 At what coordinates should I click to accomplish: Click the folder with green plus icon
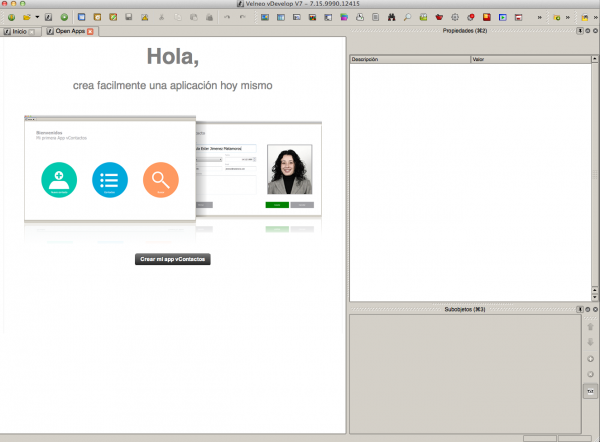click(x=557, y=18)
